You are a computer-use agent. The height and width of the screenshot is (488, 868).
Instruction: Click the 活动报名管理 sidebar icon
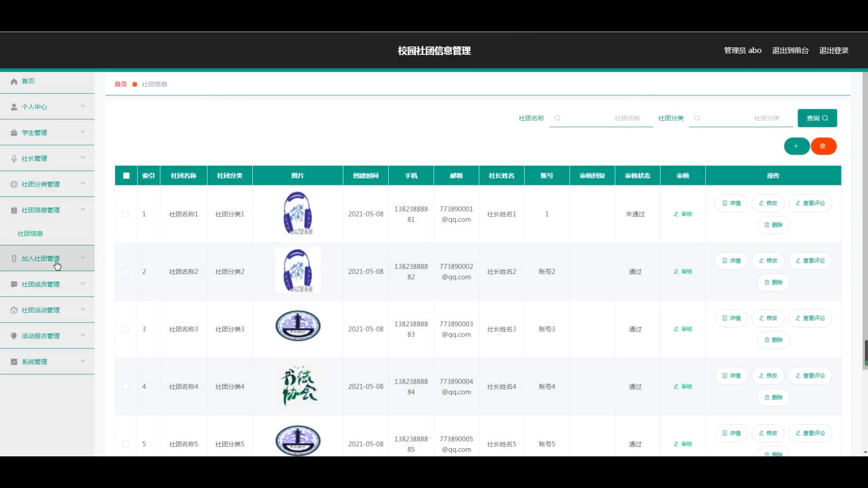coord(14,336)
